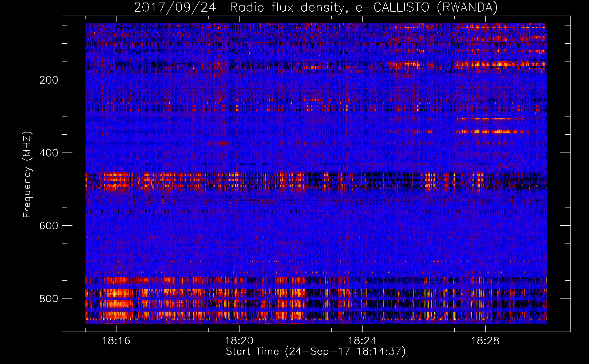Viewport: 589px width, 364px height.
Task: Click the '18:24' time tick label
Action: point(362,341)
